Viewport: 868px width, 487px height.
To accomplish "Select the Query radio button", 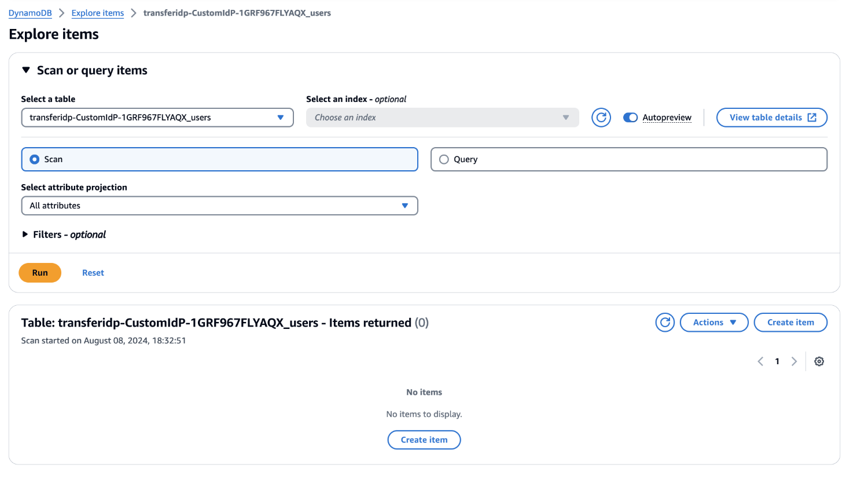I will click(x=444, y=159).
